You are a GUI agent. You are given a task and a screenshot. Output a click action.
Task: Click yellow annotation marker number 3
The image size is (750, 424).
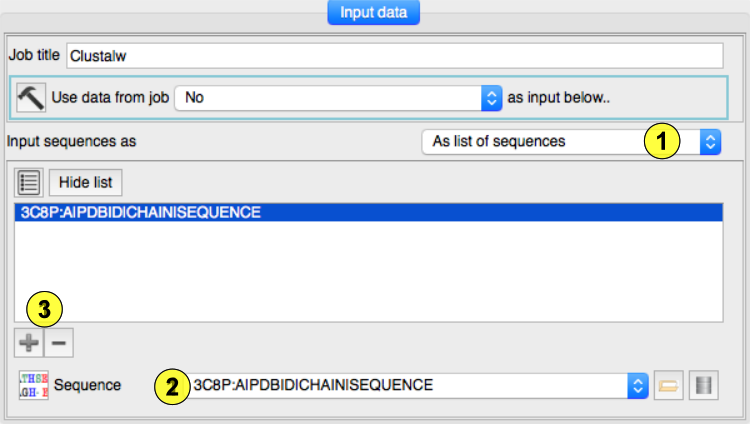42,308
